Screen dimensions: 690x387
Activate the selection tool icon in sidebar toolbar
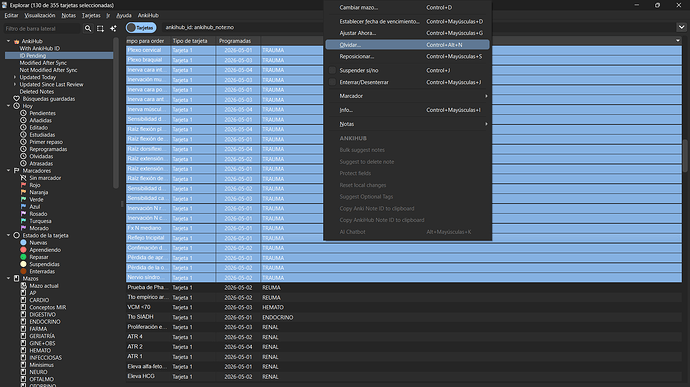pyautogui.click(x=100, y=28)
